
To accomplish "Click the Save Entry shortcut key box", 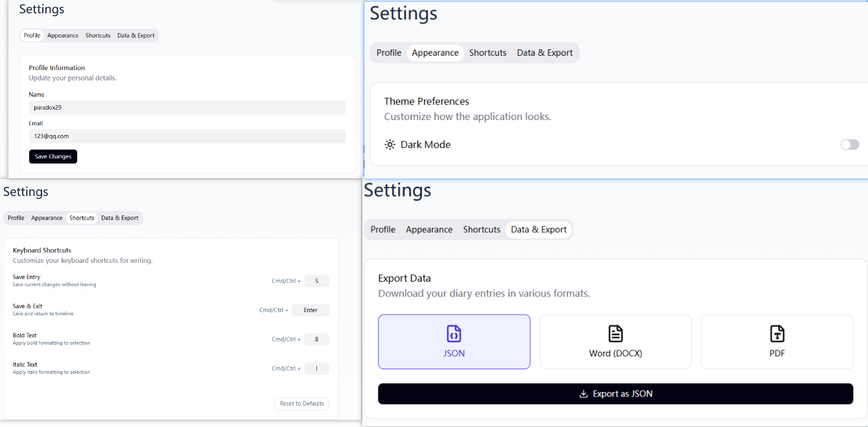I will pos(316,281).
